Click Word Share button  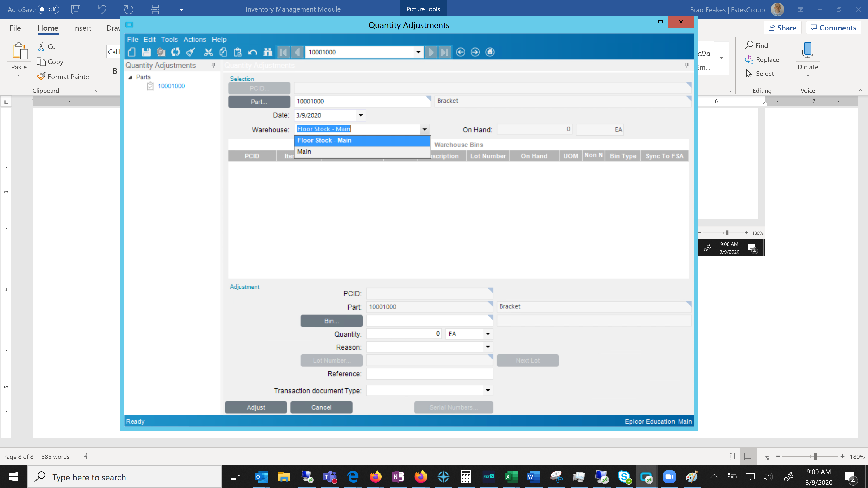pos(782,28)
